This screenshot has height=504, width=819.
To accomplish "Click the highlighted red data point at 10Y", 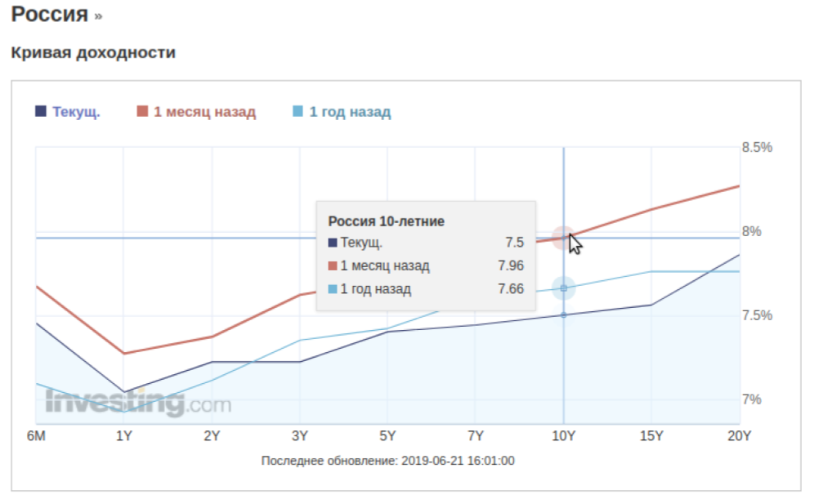I will [563, 238].
